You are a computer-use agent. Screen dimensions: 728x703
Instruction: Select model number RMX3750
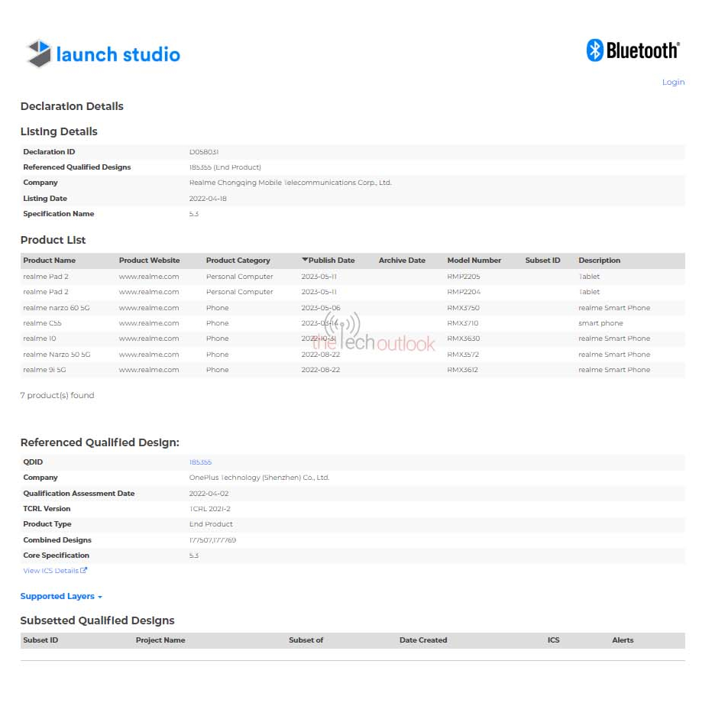(x=464, y=308)
